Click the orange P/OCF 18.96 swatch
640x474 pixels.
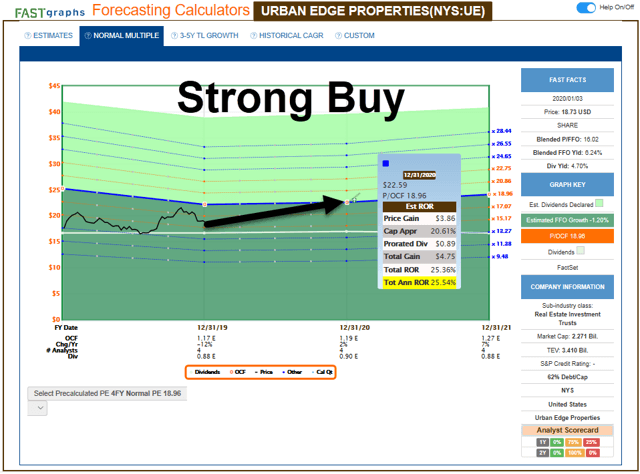[567, 236]
